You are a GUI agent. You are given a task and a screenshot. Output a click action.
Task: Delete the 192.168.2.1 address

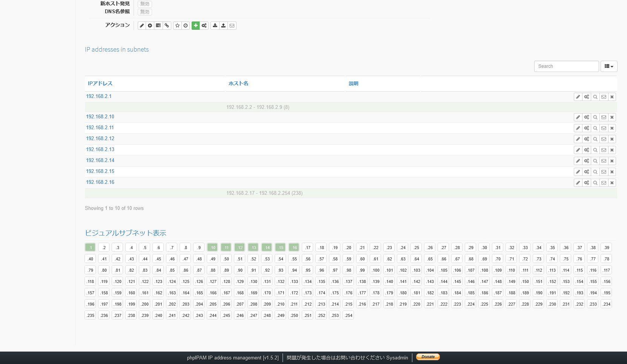tap(612, 97)
